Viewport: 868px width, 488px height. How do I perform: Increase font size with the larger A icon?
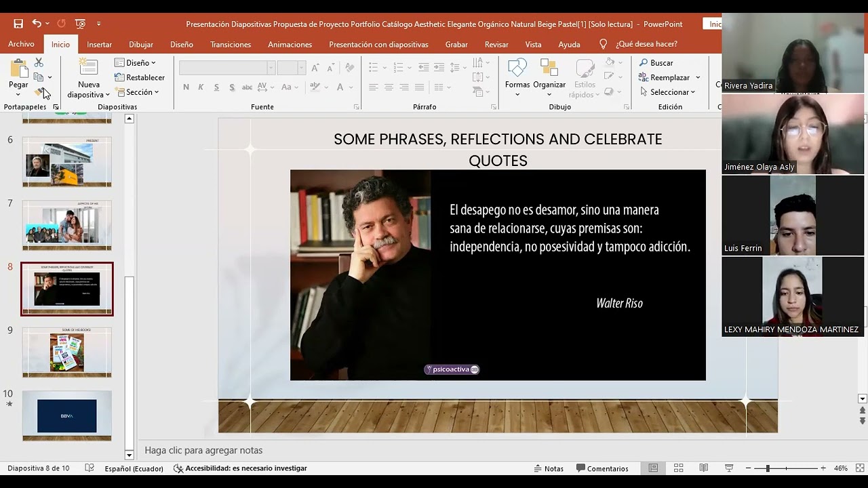pyautogui.click(x=315, y=68)
